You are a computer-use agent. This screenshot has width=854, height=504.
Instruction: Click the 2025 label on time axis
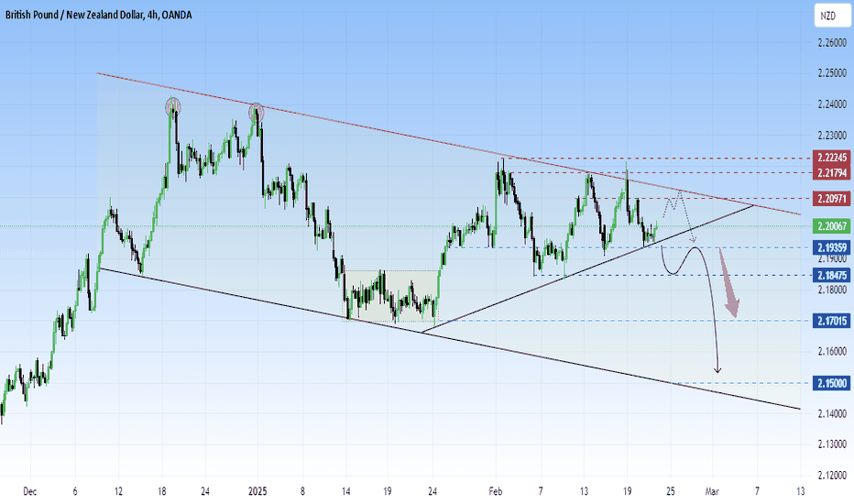point(257,491)
